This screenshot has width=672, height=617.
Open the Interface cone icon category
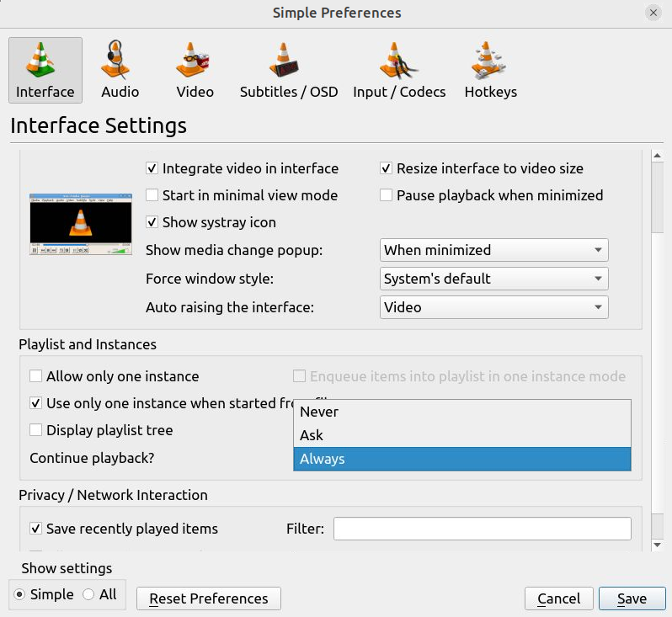(45, 61)
